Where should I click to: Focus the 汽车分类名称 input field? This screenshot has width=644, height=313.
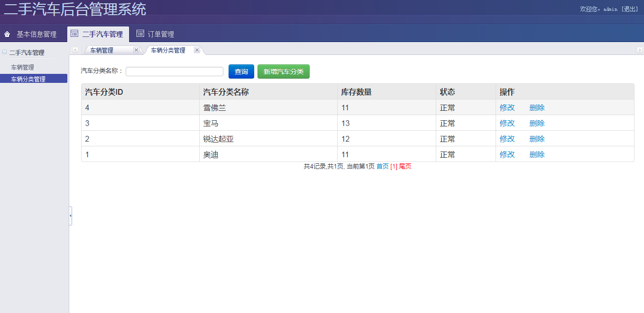(x=175, y=72)
